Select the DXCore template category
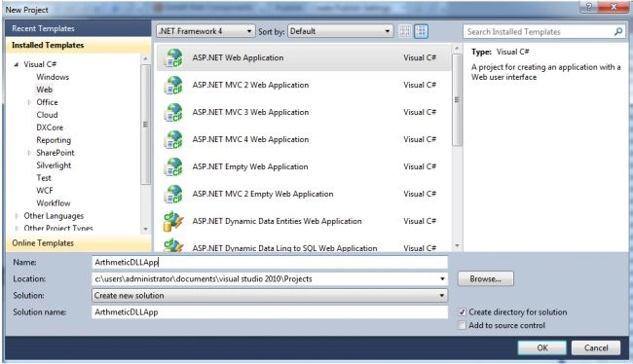The width and height of the screenshot is (633, 364). point(50,127)
